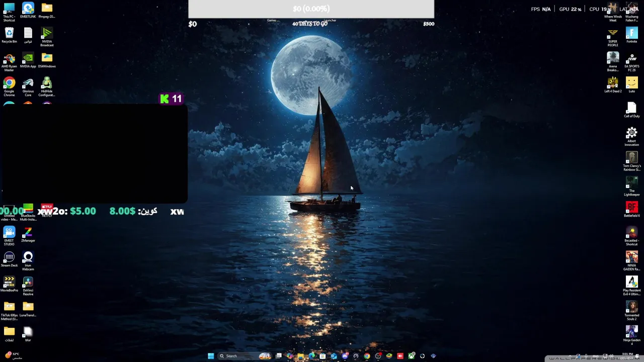644x362 pixels.
Task: Open EMEETLINK desktop icon
Action: point(28,11)
